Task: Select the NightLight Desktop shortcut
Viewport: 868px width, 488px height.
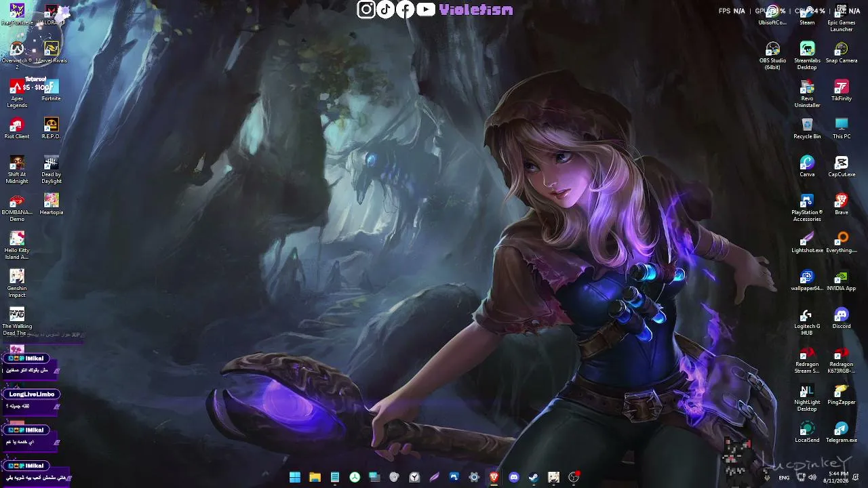Action: pyautogui.click(x=807, y=397)
